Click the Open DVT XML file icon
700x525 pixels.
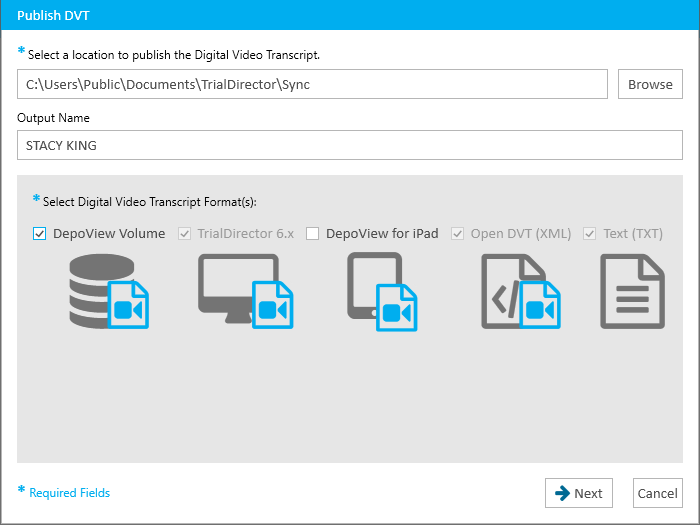521,292
